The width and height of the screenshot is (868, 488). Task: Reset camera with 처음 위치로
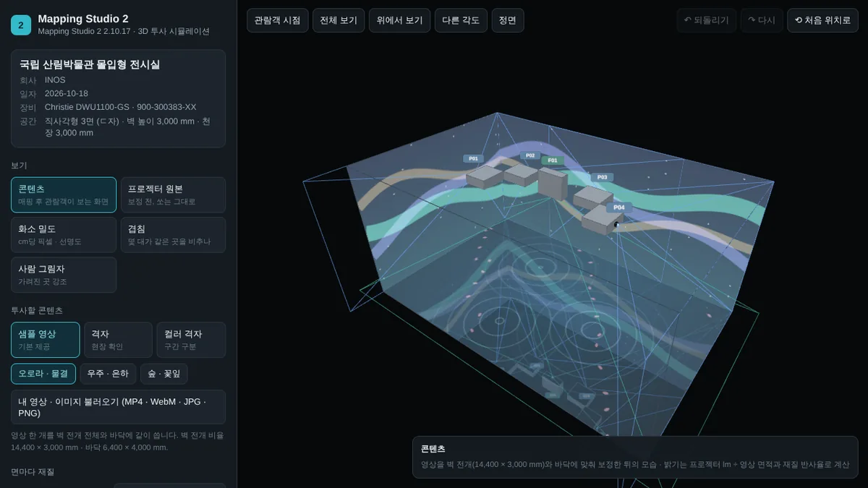coord(822,20)
